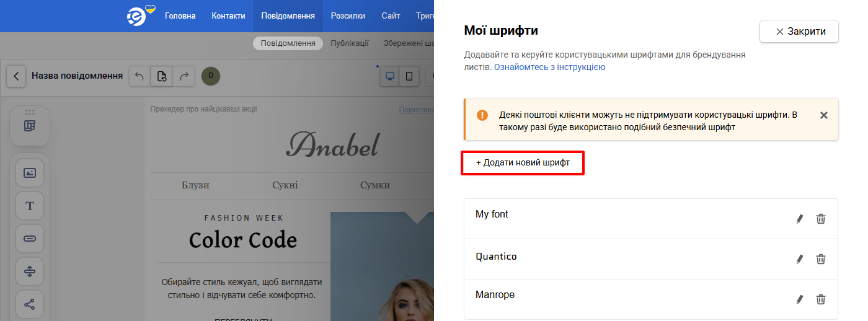Screen dimensions: 868x321
Task: Click the Сумки navigation item in email
Action: click(x=375, y=185)
